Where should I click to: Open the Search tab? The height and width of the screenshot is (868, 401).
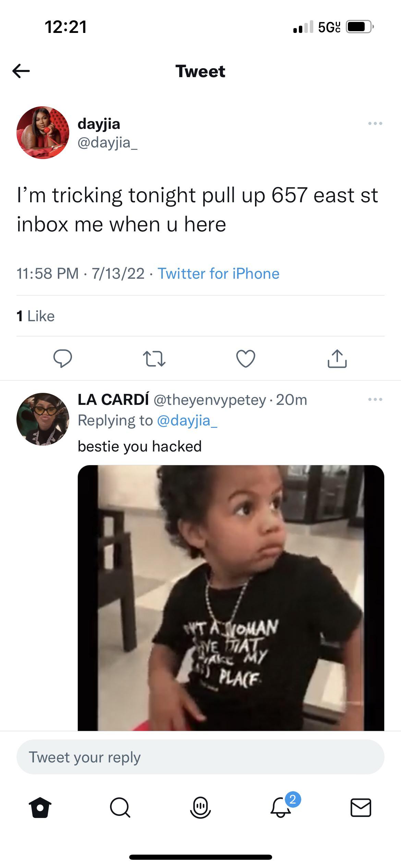[120, 808]
